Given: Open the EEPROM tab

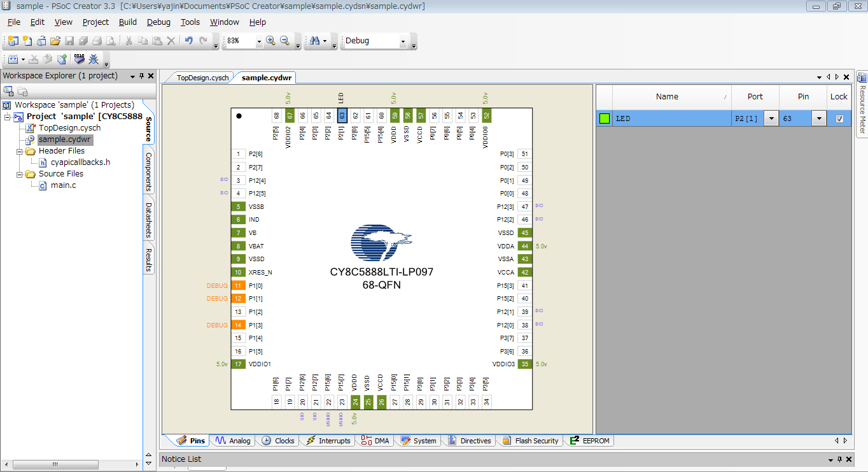Looking at the screenshot, I should pos(590,441).
